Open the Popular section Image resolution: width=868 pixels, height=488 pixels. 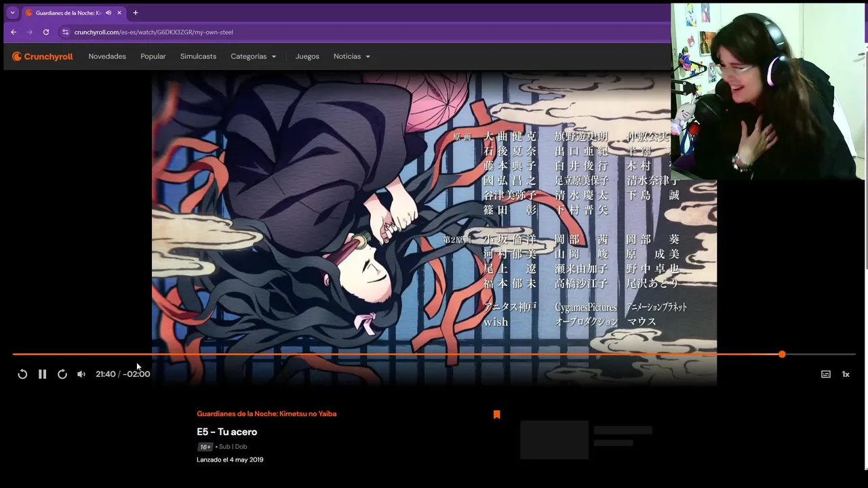pos(153,56)
